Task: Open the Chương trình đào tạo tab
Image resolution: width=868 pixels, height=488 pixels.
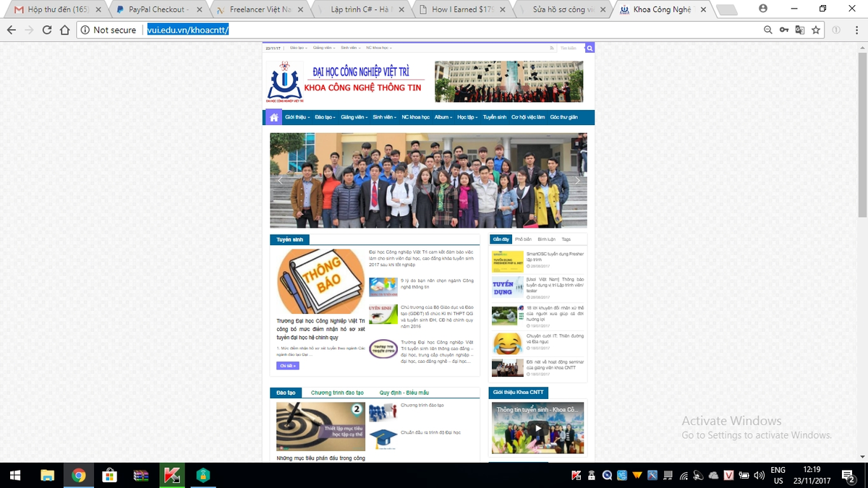Action: [x=337, y=393]
